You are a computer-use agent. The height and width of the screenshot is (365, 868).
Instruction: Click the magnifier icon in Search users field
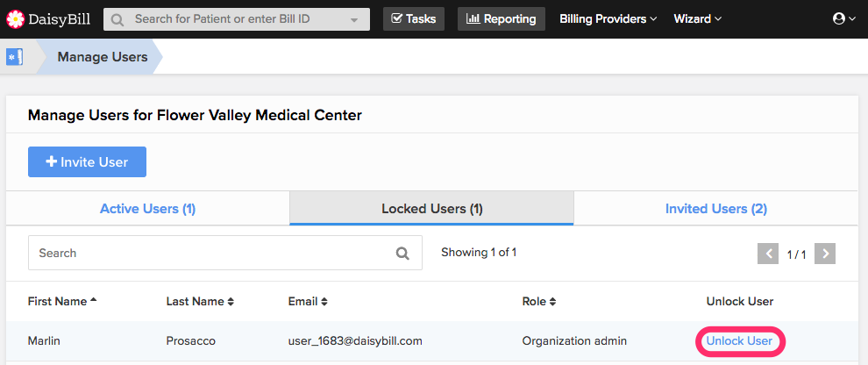pyautogui.click(x=402, y=254)
